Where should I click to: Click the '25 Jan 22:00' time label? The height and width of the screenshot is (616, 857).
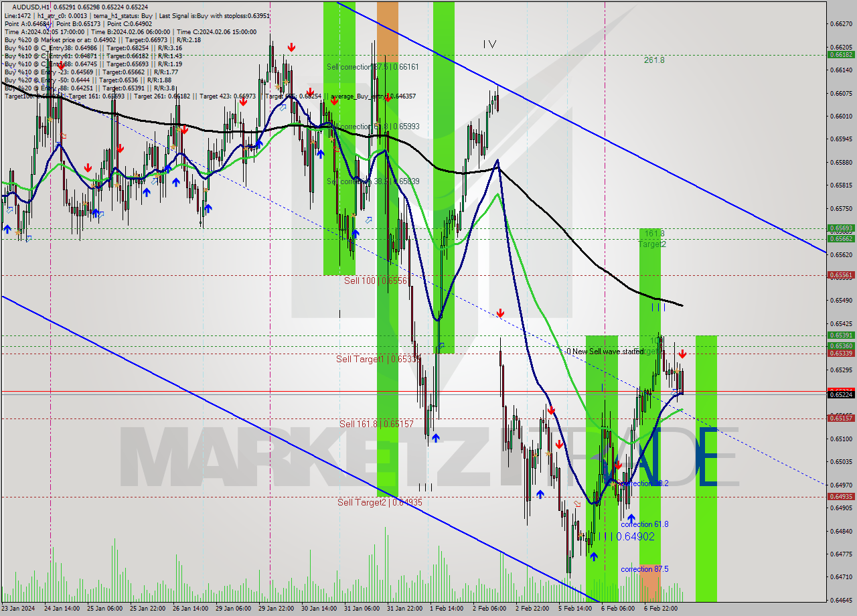(x=147, y=609)
